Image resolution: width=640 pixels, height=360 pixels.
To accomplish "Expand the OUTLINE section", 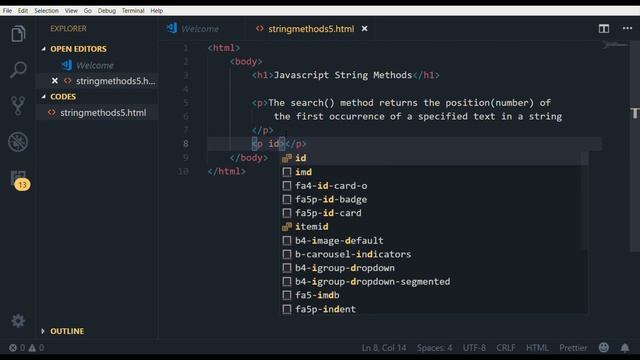I will [x=43, y=331].
